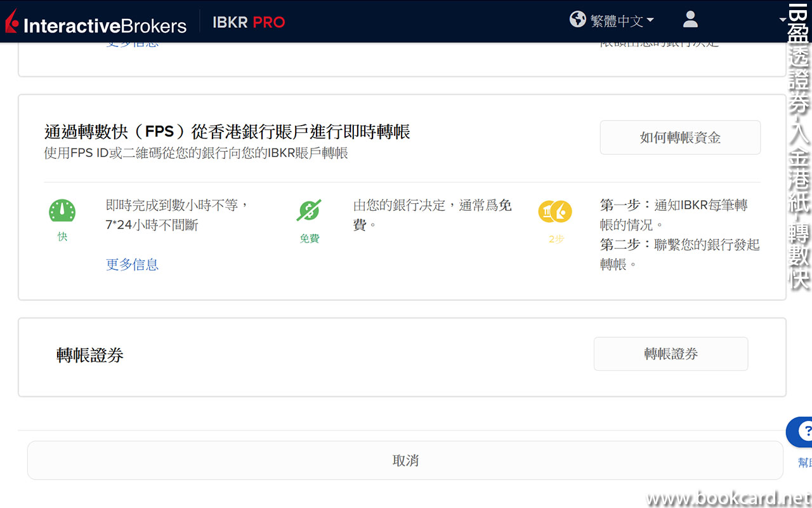Click the yellow two-step coins icon
Screen dimensions: 812x508
click(555, 211)
